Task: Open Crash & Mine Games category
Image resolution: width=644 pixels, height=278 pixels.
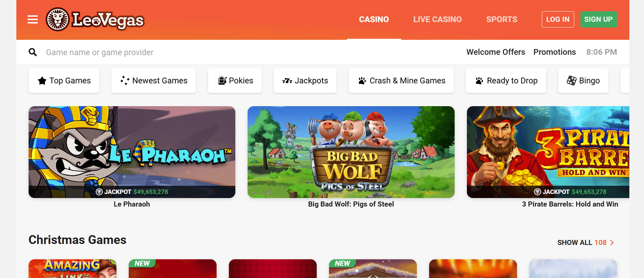Action: pyautogui.click(x=401, y=81)
